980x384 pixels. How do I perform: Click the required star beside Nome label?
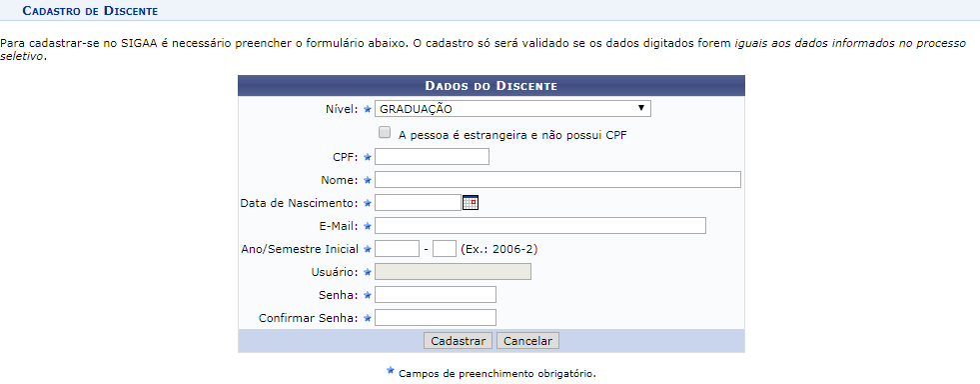click(368, 180)
